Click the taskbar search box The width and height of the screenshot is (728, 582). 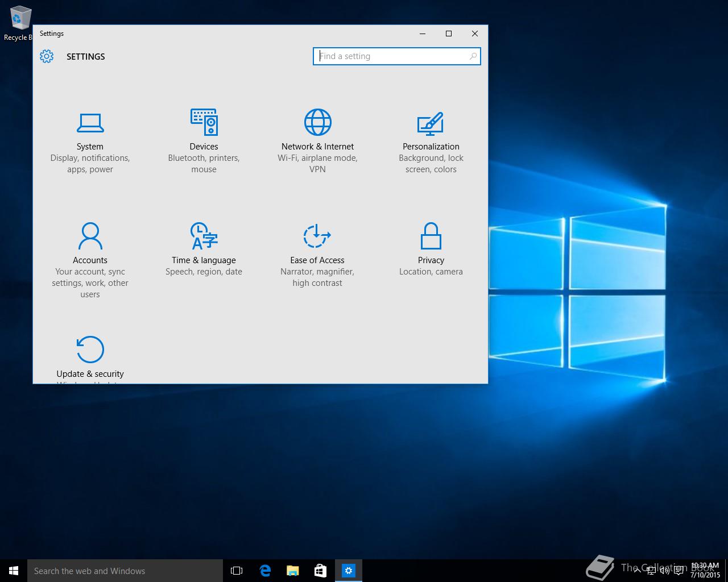coord(125,571)
